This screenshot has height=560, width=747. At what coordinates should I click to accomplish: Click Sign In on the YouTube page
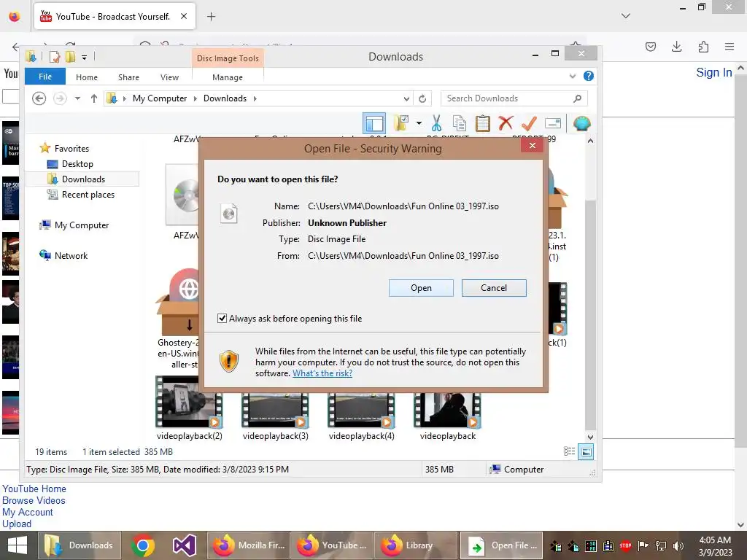tap(713, 72)
